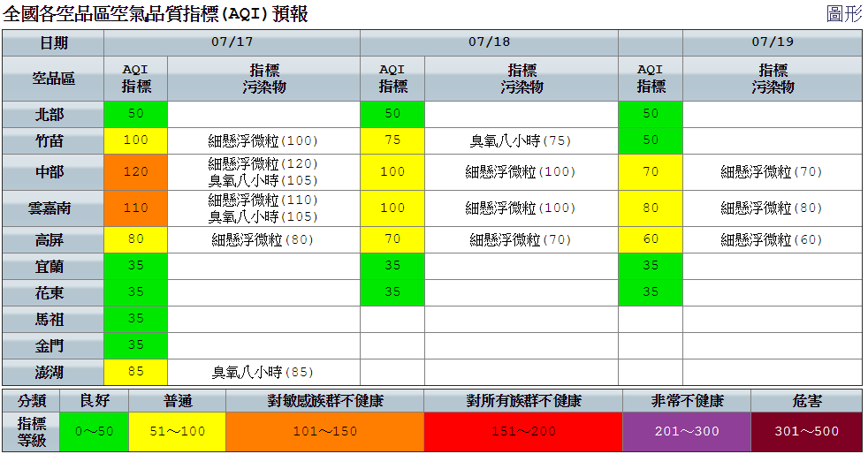868x454 pixels.
Task: Click the 馬祖 zone row header
Action: [53, 320]
